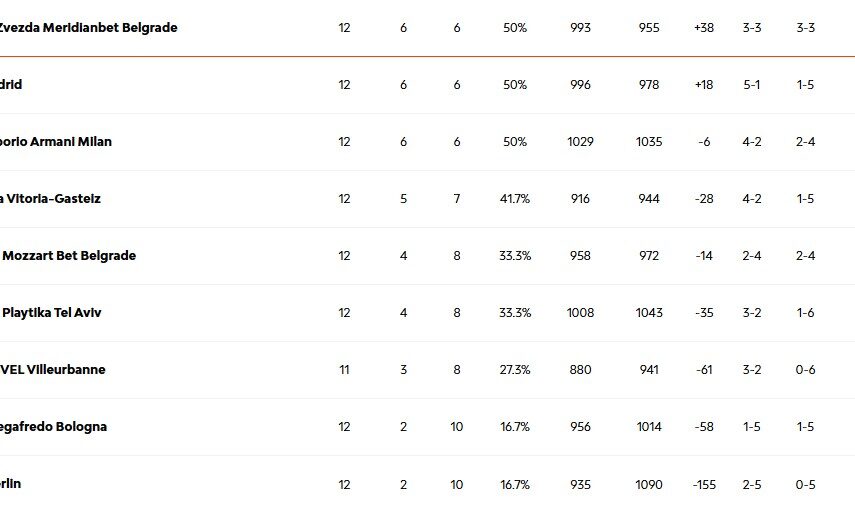
Task: Select the 5-1 home record cell
Action: click(752, 85)
